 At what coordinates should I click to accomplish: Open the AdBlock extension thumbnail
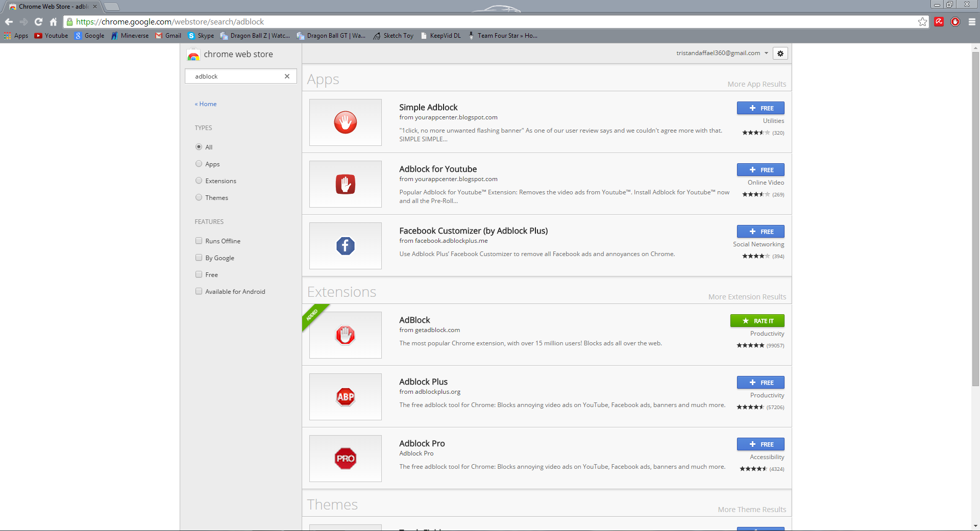346,335
